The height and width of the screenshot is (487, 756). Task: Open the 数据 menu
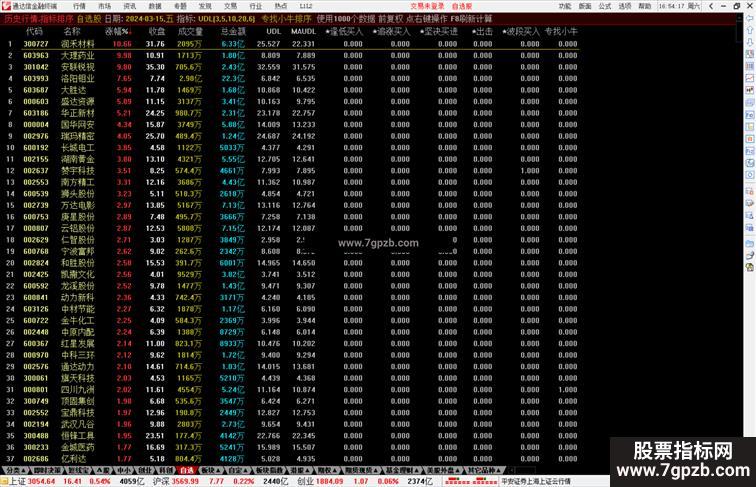(x=155, y=6)
